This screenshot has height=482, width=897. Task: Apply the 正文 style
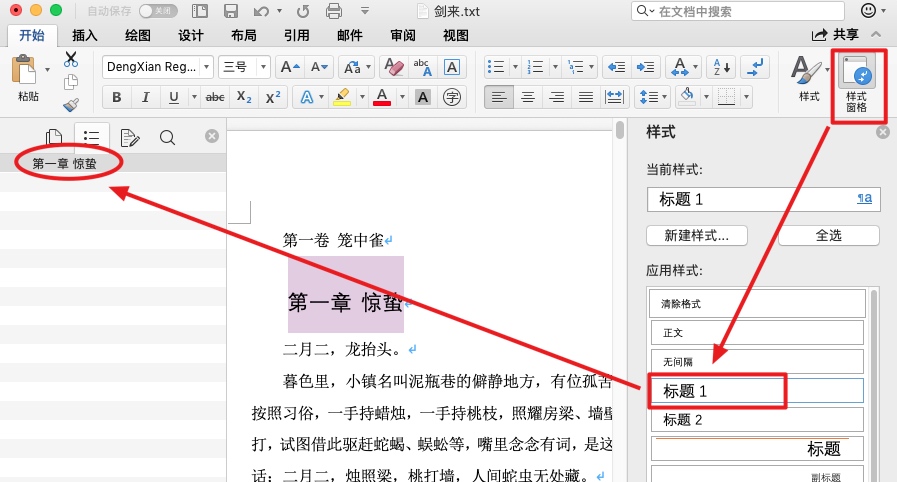click(x=757, y=333)
